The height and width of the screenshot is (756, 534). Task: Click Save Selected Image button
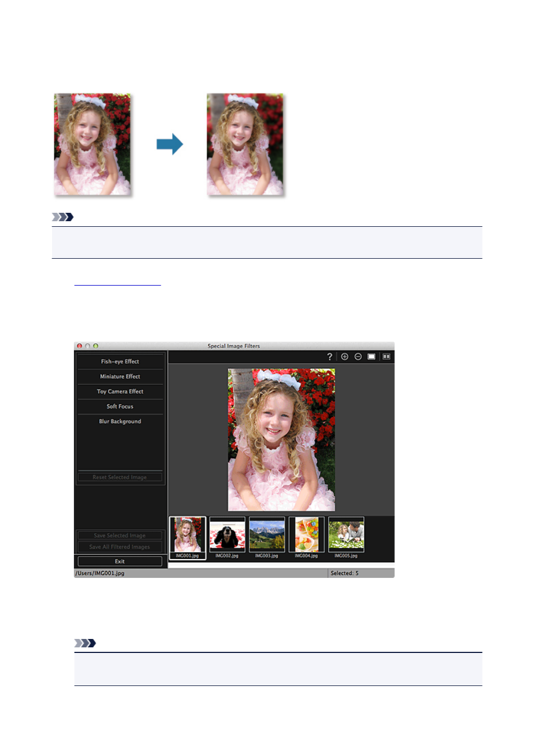pos(120,535)
